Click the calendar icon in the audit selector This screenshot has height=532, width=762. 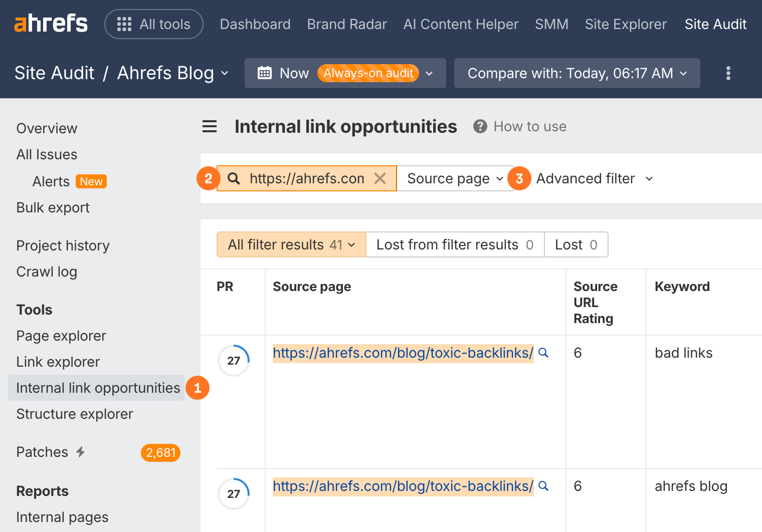[265, 73]
